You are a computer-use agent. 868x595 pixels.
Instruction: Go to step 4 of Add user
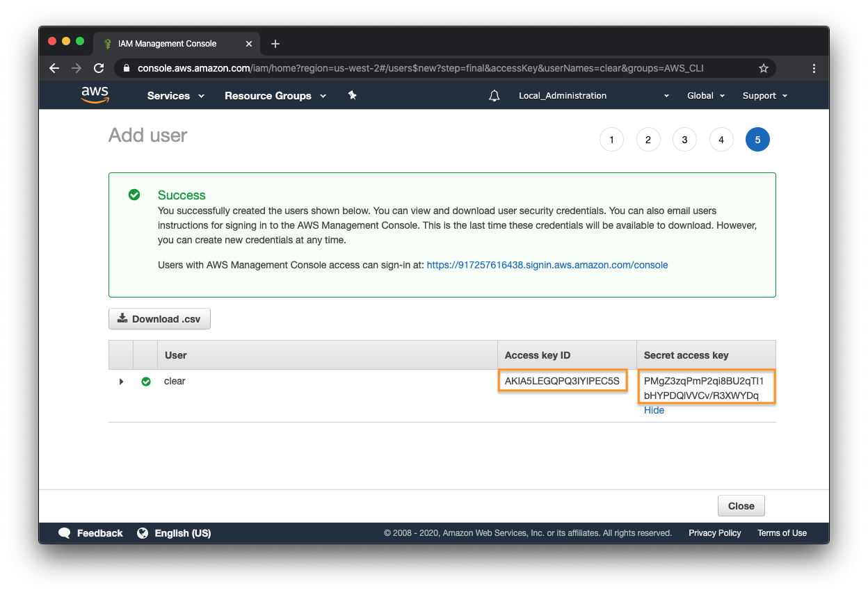[x=721, y=140]
